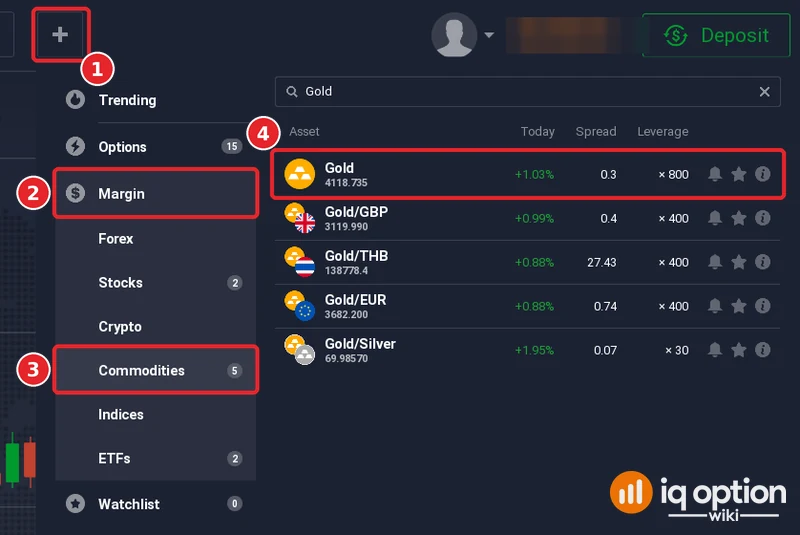Image resolution: width=800 pixels, height=535 pixels.
Task: Star Gold/GBP to add to watchlist
Action: (738, 218)
